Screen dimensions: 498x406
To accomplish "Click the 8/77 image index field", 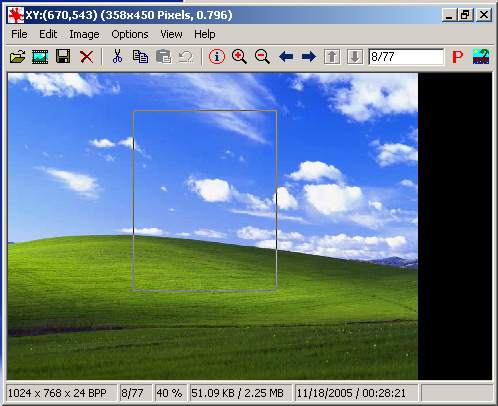I will point(406,57).
